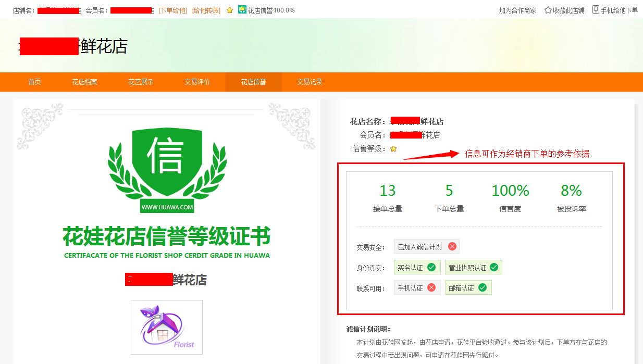Click the red cross on 手机认证
The height and width of the screenshot is (364, 643).
point(431,287)
